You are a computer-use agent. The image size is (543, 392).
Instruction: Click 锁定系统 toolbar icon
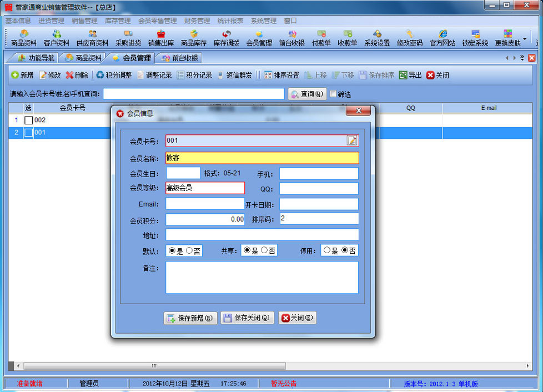[475, 38]
